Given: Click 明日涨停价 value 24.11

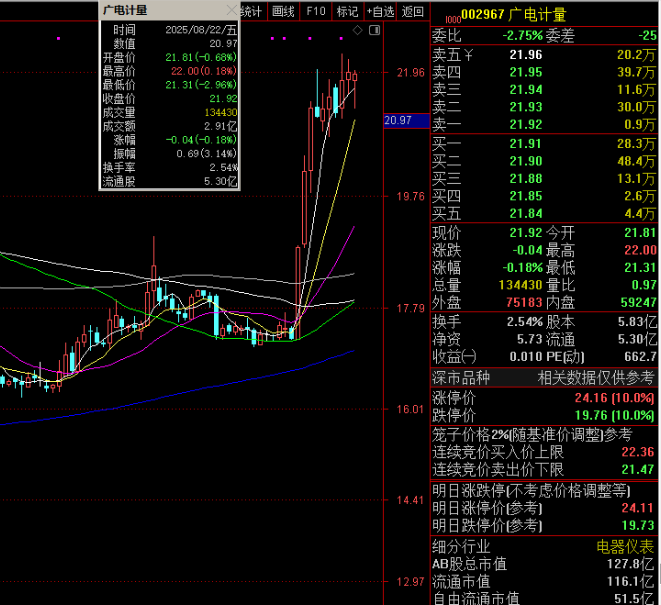Looking at the screenshot, I should click(x=638, y=508).
